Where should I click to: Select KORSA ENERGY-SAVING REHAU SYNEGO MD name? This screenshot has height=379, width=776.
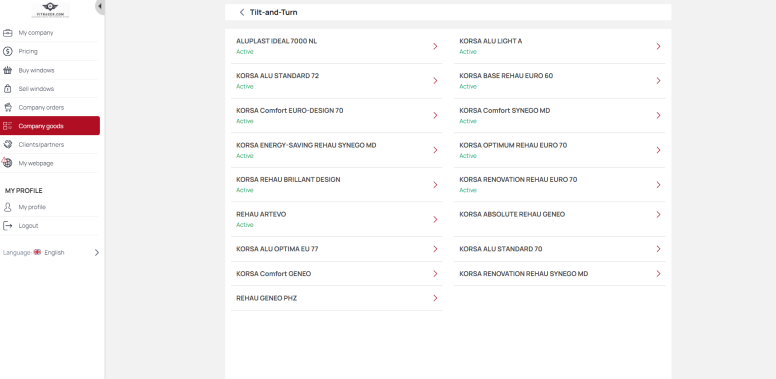(x=306, y=145)
